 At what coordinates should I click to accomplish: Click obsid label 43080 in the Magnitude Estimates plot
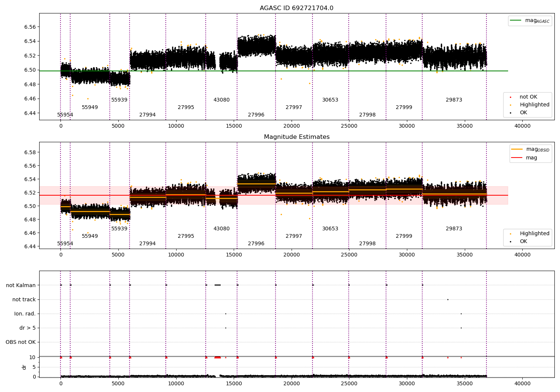click(221, 228)
